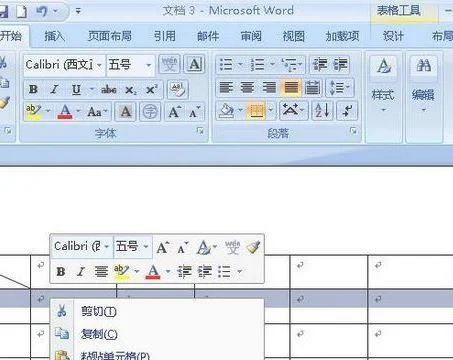The image size is (453, 360).
Task: Align text right in ribbon
Action: [269, 88]
